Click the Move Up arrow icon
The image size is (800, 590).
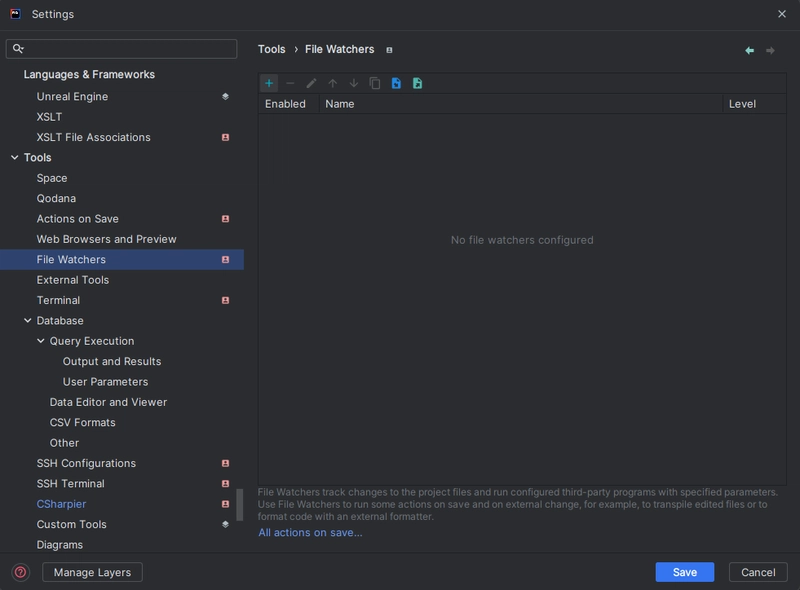[333, 83]
